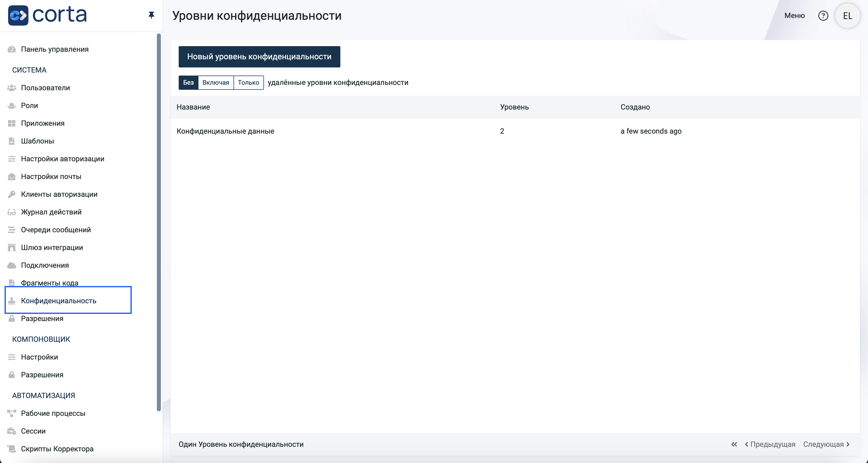Go to Роли section

[x=30, y=105]
